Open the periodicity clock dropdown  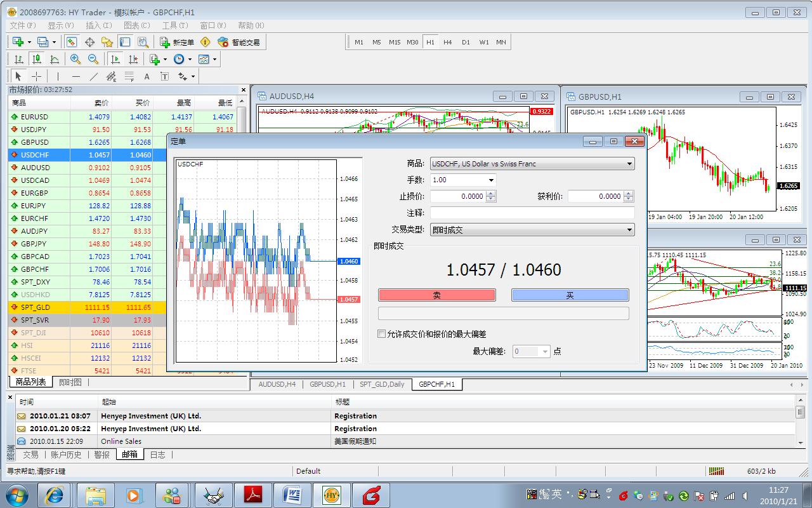[182, 59]
